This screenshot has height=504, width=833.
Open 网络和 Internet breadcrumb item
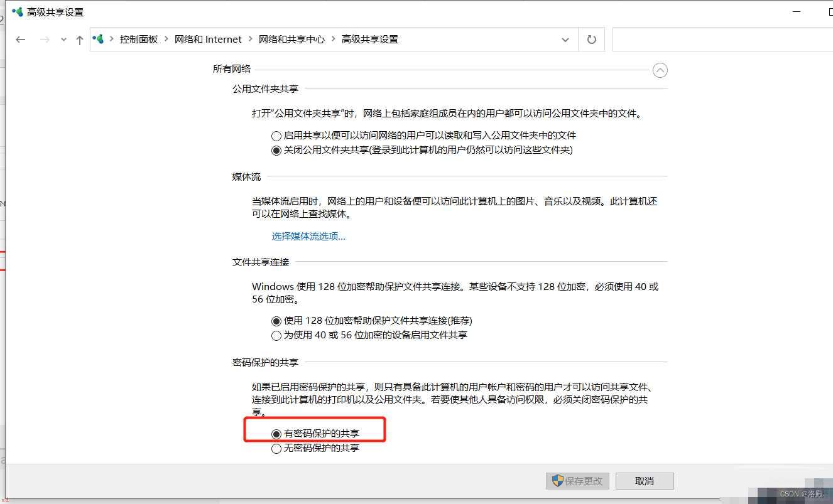click(208, 40)
